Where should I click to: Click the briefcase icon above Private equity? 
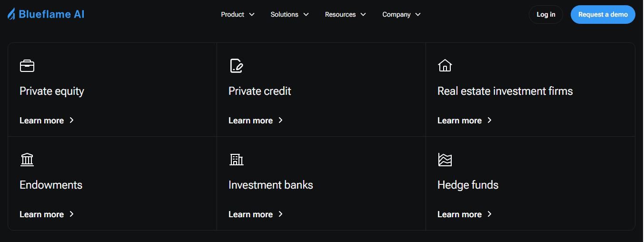(x=27, y=66)
